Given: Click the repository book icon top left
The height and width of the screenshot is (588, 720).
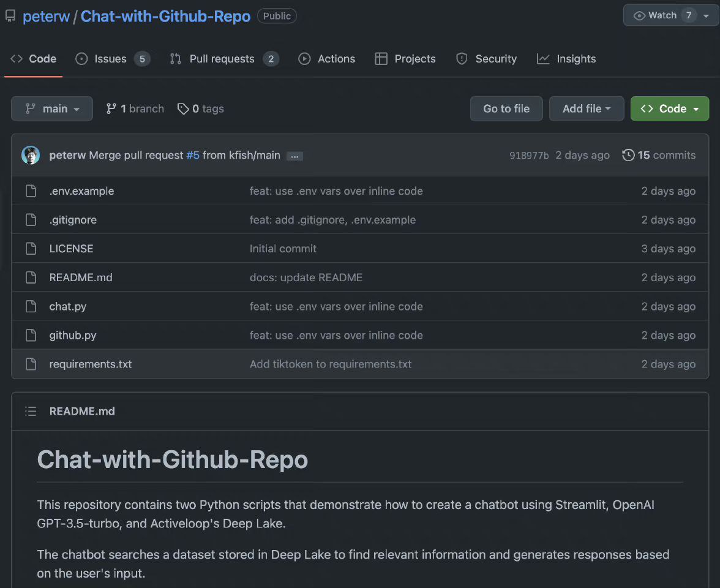Looking at the screenshot, I should pyautogui.click(x=10, y=15).
